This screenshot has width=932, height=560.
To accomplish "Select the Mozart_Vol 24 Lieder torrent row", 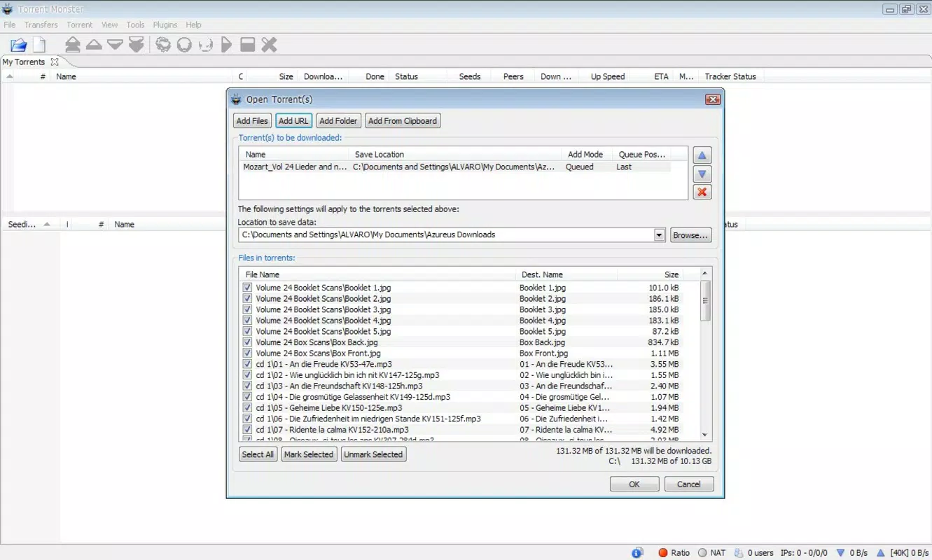I will pyautogui.click(x=454, y=167).
